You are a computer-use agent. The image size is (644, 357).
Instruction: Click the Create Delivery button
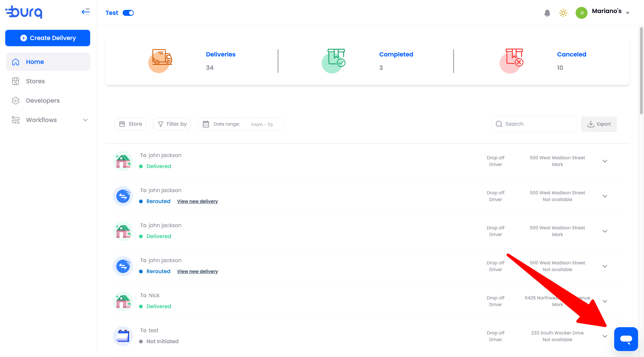tap(48, 38)
